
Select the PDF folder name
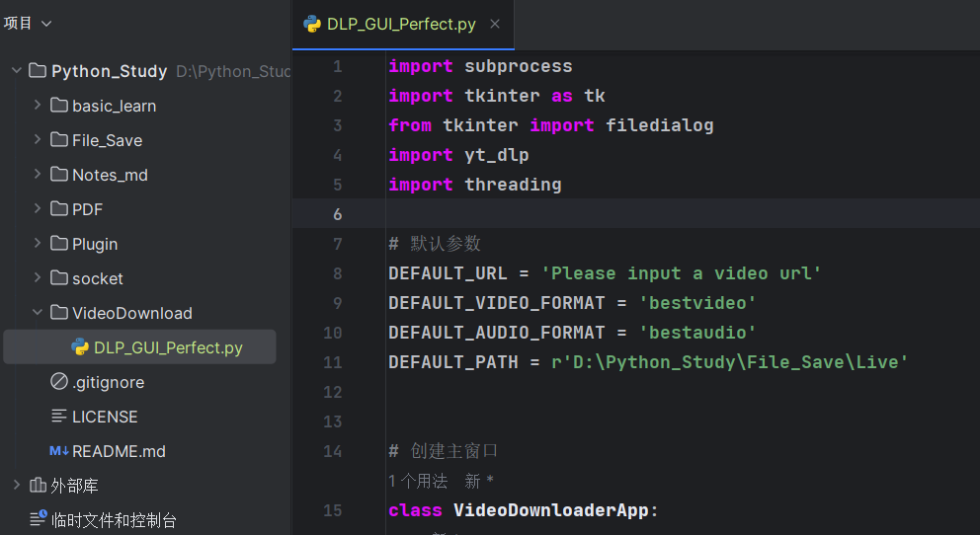click(x=87, y=209)
